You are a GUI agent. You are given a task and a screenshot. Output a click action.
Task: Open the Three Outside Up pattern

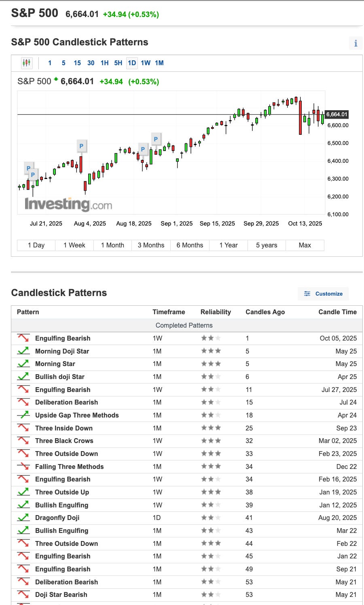62,492
